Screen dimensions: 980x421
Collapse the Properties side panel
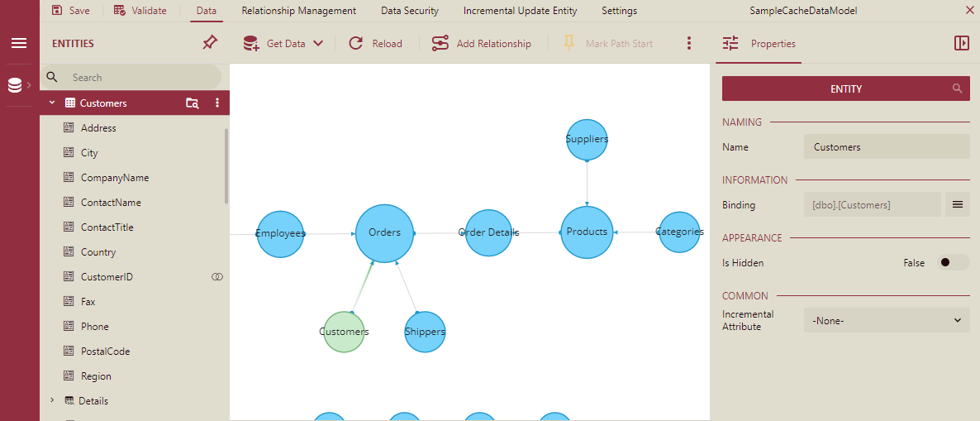[x=961, y=43]
